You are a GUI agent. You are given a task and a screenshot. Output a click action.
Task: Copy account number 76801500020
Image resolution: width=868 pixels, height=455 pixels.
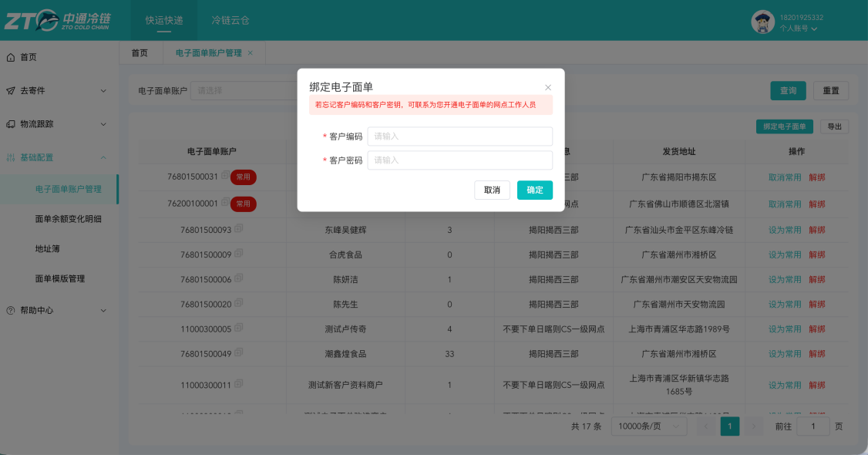[x=239, y=303]
